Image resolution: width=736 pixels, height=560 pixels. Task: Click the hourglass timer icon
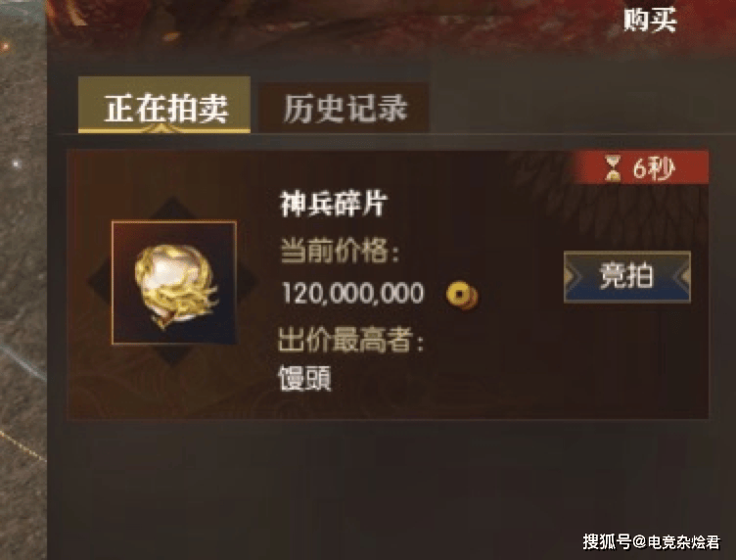[x=612, y=168]
